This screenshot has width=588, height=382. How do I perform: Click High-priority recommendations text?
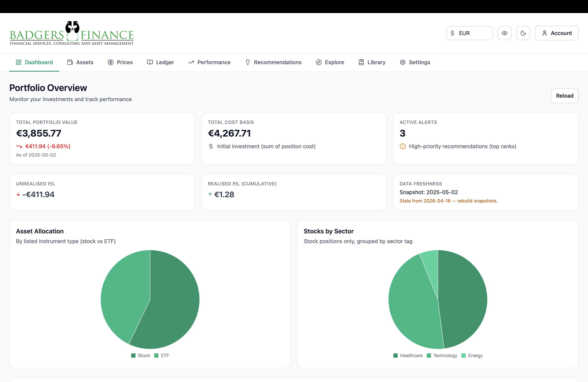[x=463, y=146]
